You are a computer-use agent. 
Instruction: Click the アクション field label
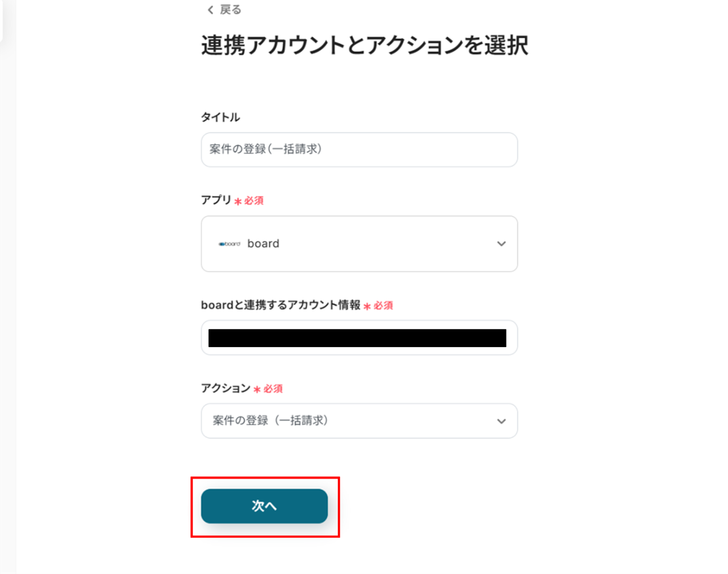(x=226, y=388)
